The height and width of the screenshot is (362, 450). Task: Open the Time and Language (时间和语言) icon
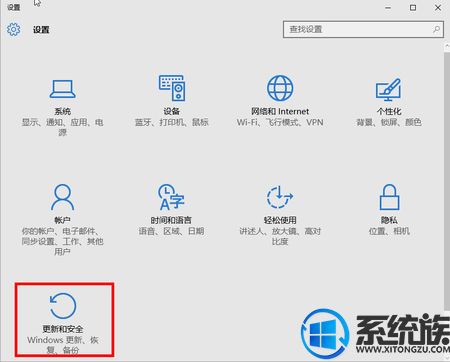[x=171, y=197]
